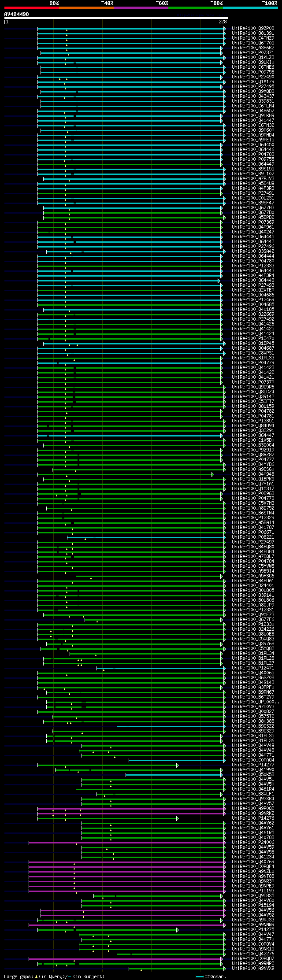The height and width of the screenshot is (980, 282).
Task: Select label UniRef100_P09756
Action: tap(253, 72)
